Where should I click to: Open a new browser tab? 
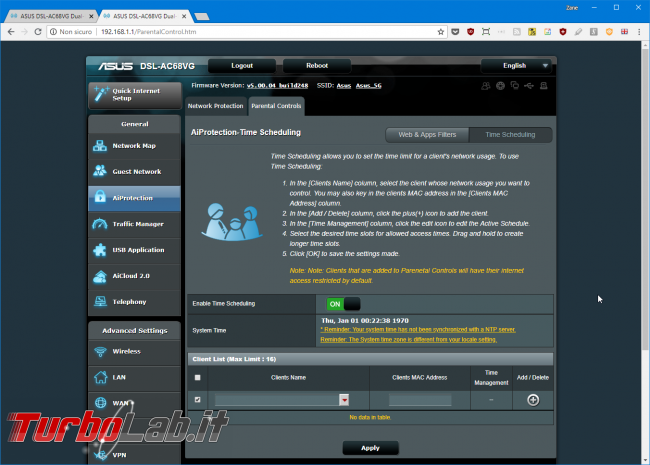pyautogui.click(x=202, y=17)
